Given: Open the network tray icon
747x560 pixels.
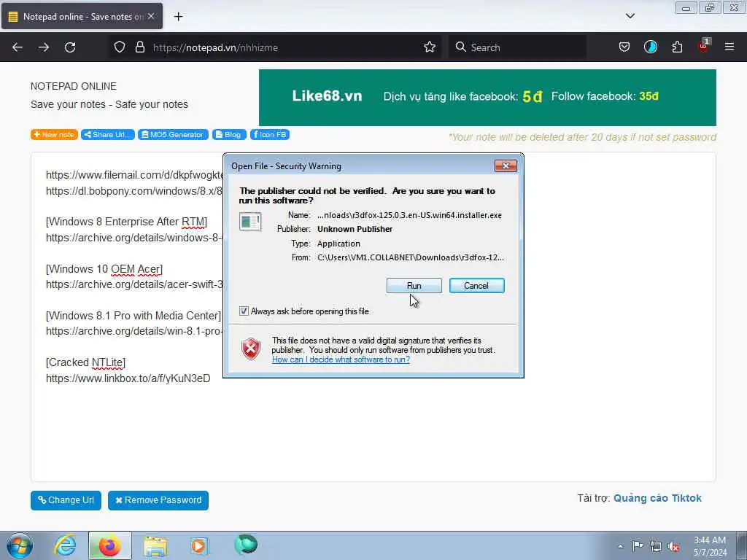Looking at the screenshot, I should click(x=656, y=546).
